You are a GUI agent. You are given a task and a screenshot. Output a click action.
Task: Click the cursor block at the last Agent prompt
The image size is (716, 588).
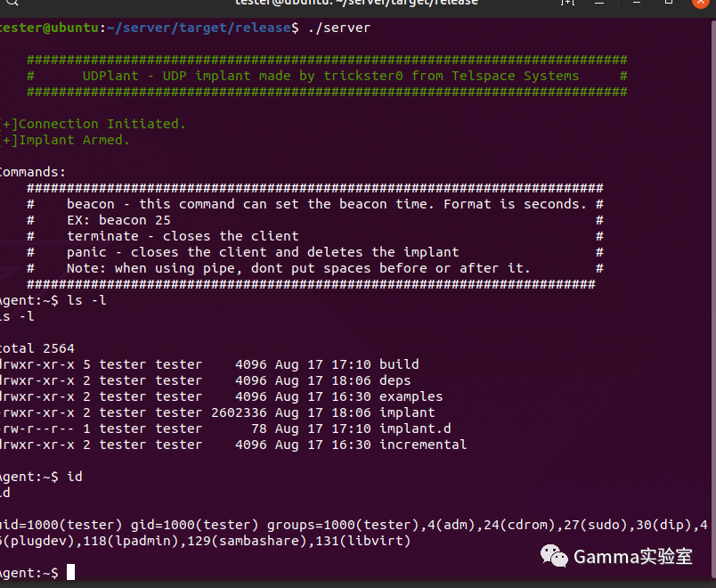pos(70,573)
